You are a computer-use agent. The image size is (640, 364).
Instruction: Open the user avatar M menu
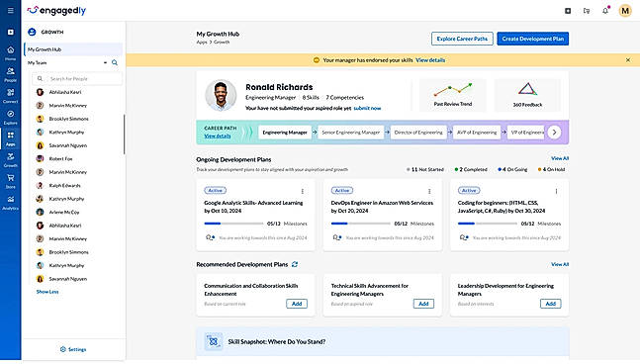[625, 11]
